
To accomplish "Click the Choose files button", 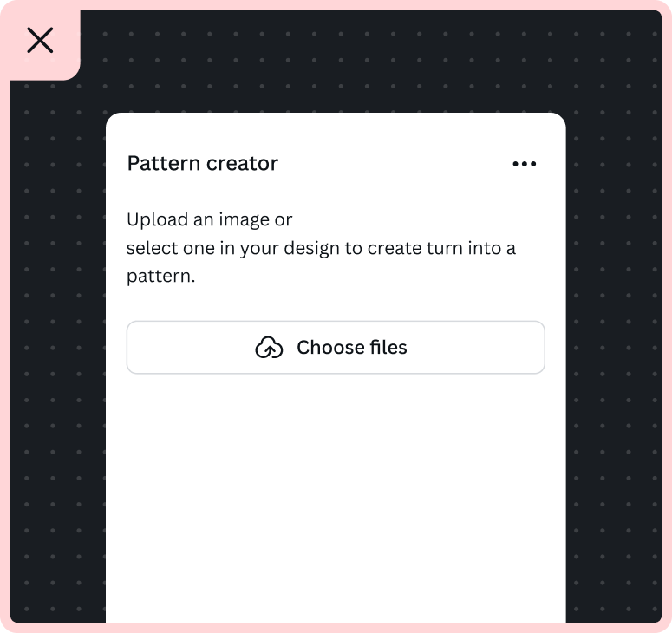I will (336, 347).
